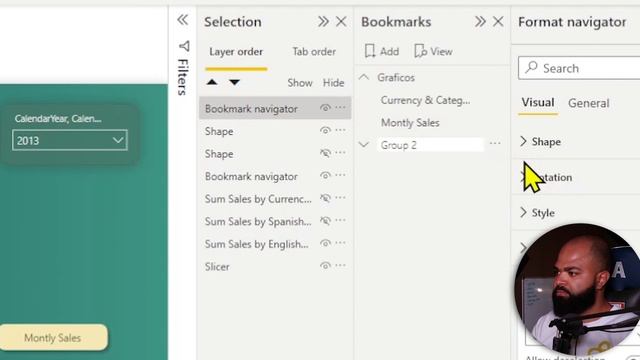Expand the Filters pane double-chevron

(x=182, y=20)
